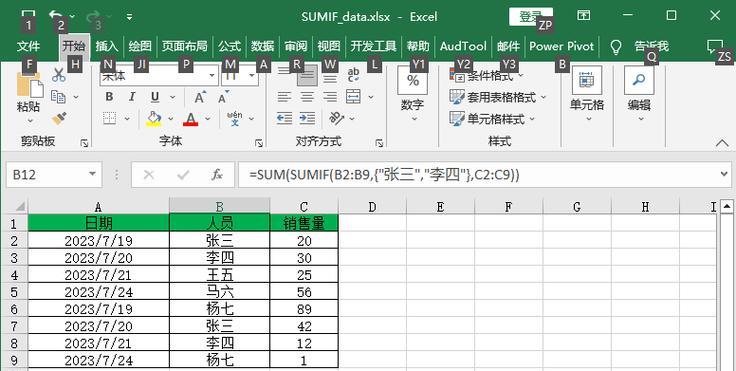
Task: Open the 公式 ribbon tab
Action: click(x=230, y=46)
